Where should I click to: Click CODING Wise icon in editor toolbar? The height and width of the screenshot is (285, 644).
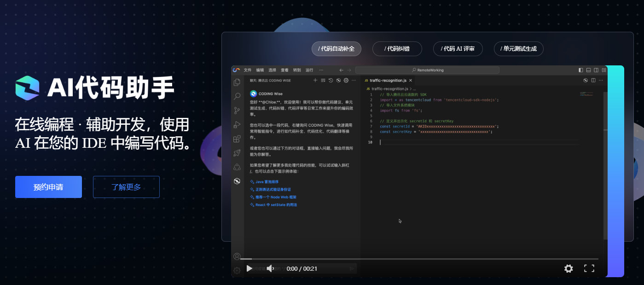(586, 80)
